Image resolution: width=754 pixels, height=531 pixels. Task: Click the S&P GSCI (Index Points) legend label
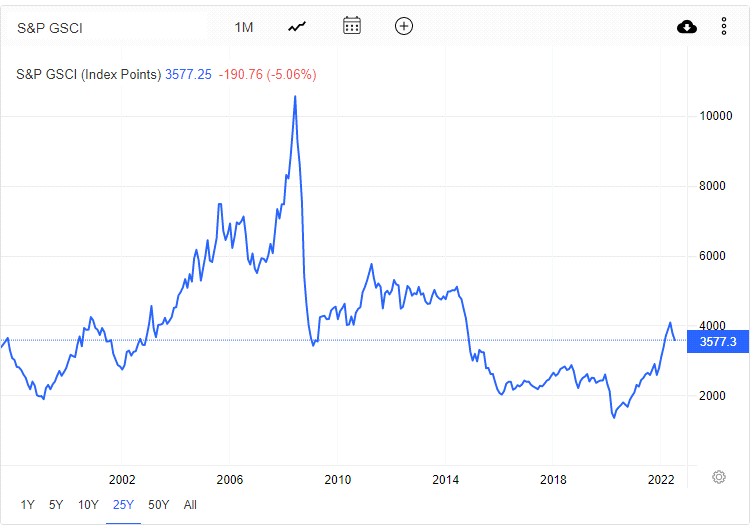point(89,74)
